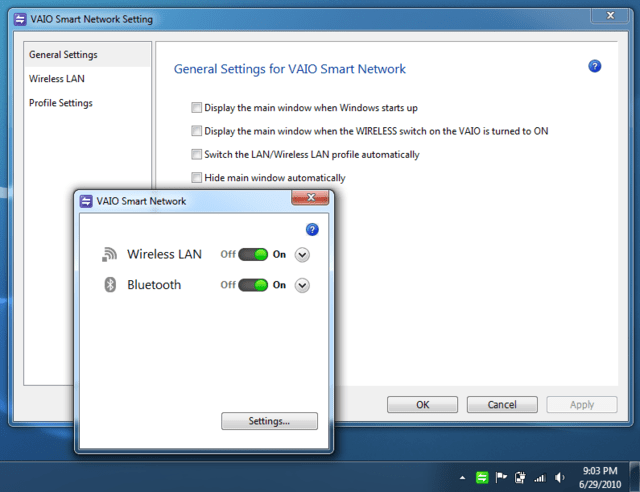The height and width of the screenshot is (492, 640).
Task: Open Action Center flag in the tray
Action: (x=501, y=477)
